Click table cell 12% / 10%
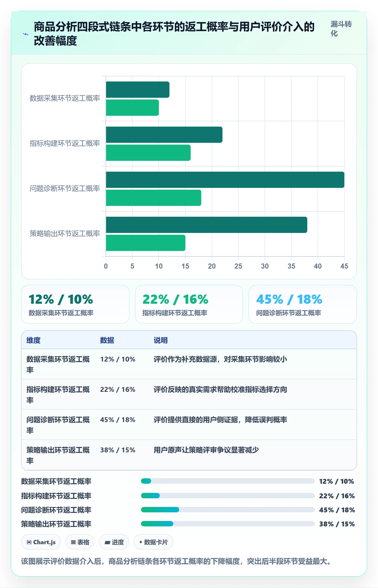The height and width of the screenshot is (588, 378). click(x=118, y=359)
